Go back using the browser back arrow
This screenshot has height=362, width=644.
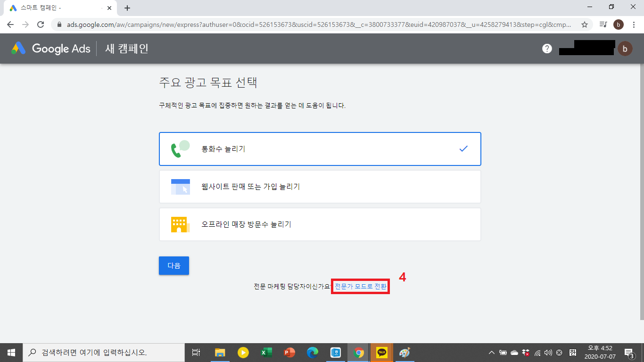coord(10,25)
